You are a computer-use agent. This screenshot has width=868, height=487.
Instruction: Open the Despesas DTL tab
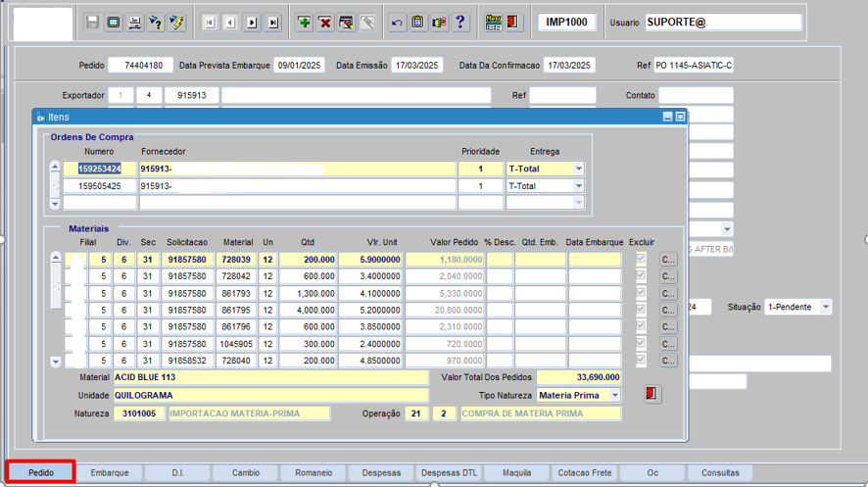[450, 472]
